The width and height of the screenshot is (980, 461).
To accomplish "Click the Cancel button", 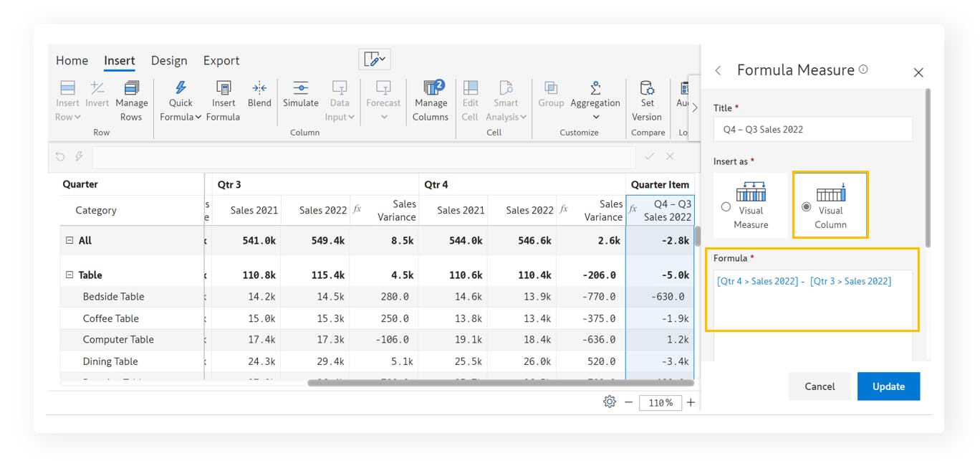I will coord(820,386).
